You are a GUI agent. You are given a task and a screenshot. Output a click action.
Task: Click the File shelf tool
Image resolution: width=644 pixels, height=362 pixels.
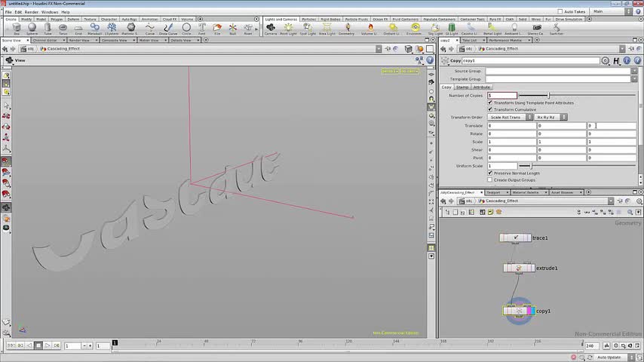(217, 29)
